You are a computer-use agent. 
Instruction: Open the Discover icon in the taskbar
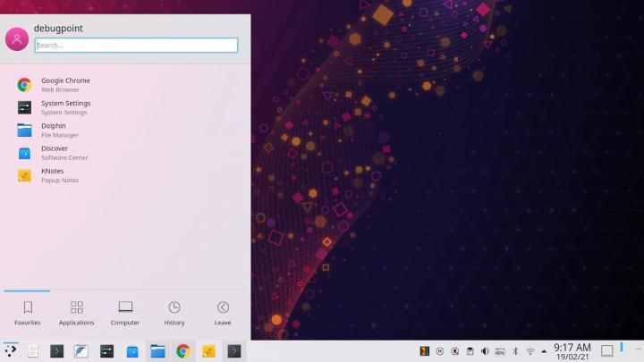pyautogui.click(x=132, y=351)
